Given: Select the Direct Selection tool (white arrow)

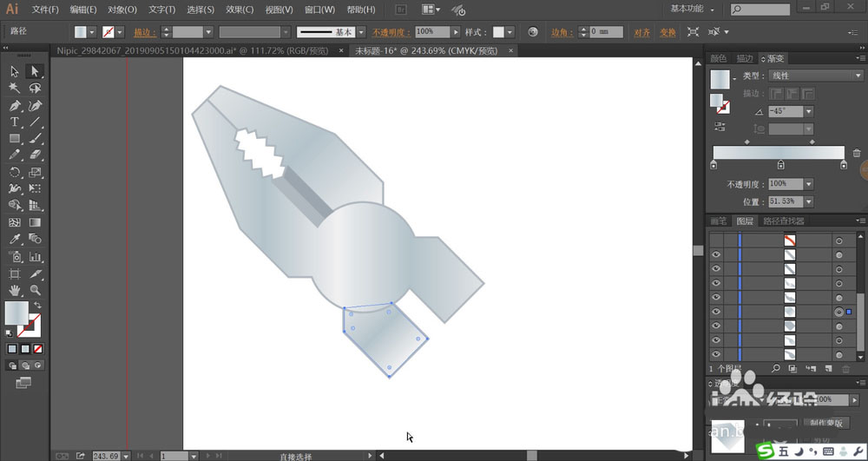Looking at the screenshot, I should click(35, 71).
